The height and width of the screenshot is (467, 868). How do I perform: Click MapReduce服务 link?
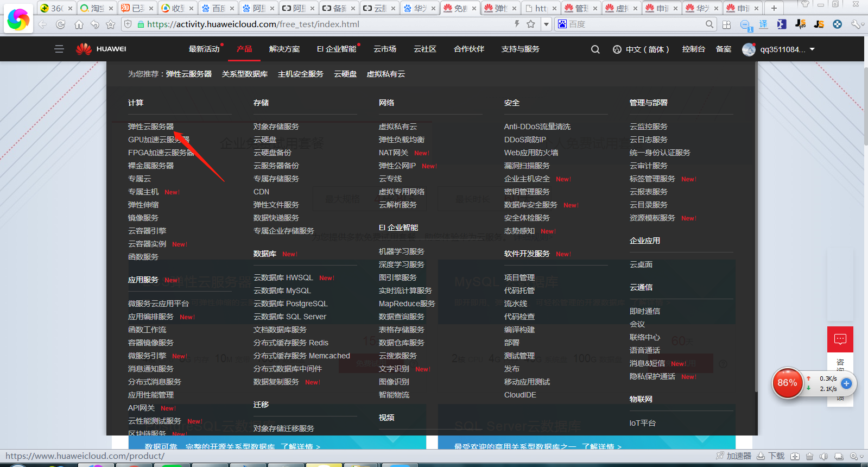[x=407, y=304]
